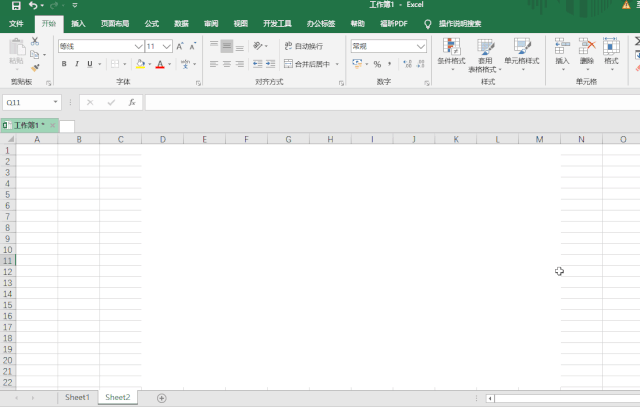Select row 5 header
The image size is (640, 407).
[7, 194]
